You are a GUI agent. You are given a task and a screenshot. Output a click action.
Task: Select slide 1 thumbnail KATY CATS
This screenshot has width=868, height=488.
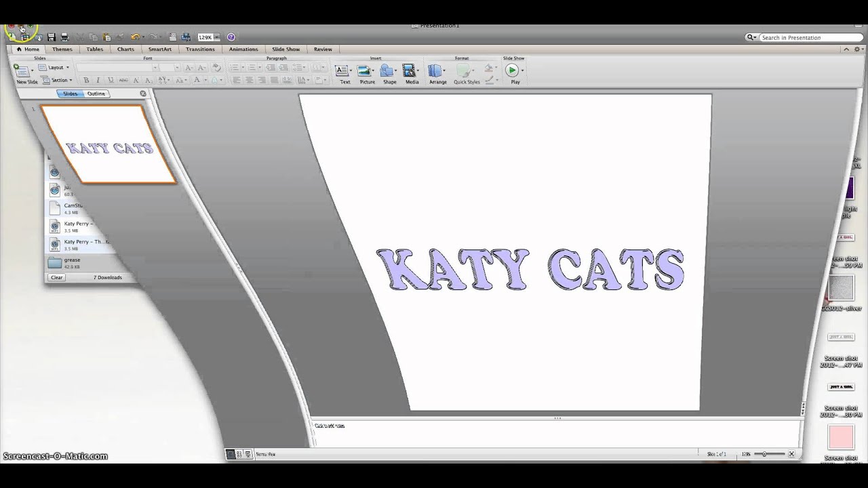(108, 144)
